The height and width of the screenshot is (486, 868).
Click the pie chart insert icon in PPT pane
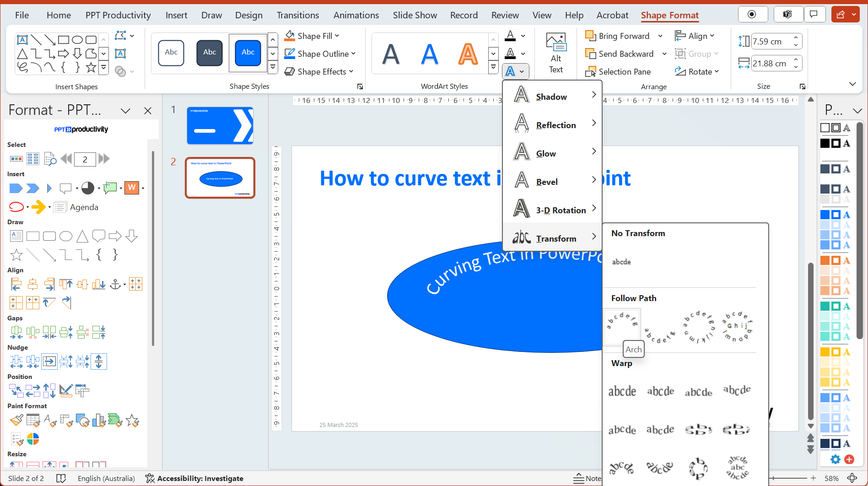point(88,188)
